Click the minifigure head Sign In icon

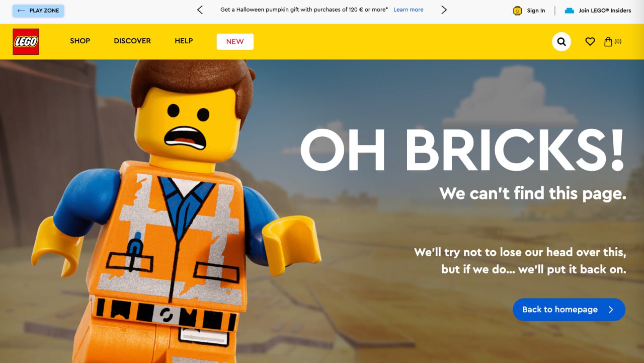pyautogui.click(x=518, y=11)
